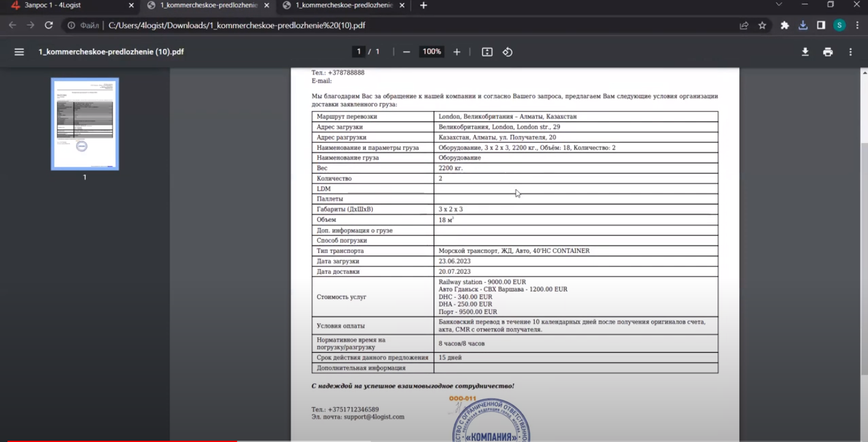Open the tab search chevron
The image size is (868, 442).
click(x=779, y=4)
